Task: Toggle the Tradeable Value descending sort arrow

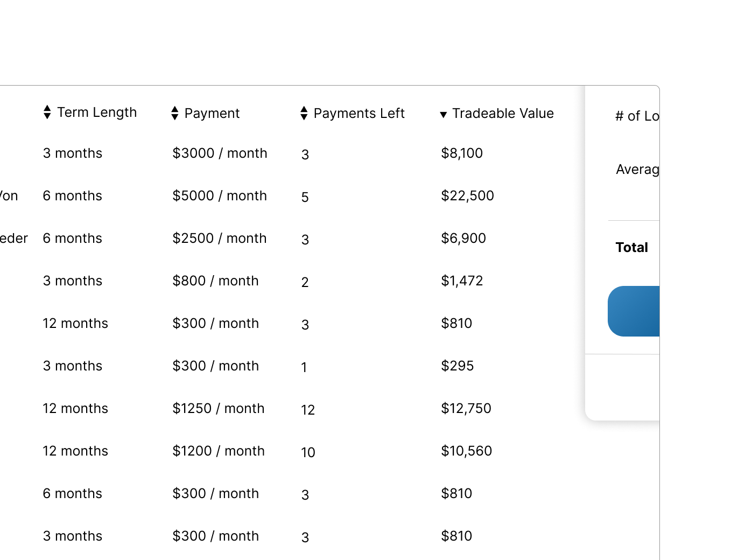Action: pyautogui.click(x=444, y=114)
